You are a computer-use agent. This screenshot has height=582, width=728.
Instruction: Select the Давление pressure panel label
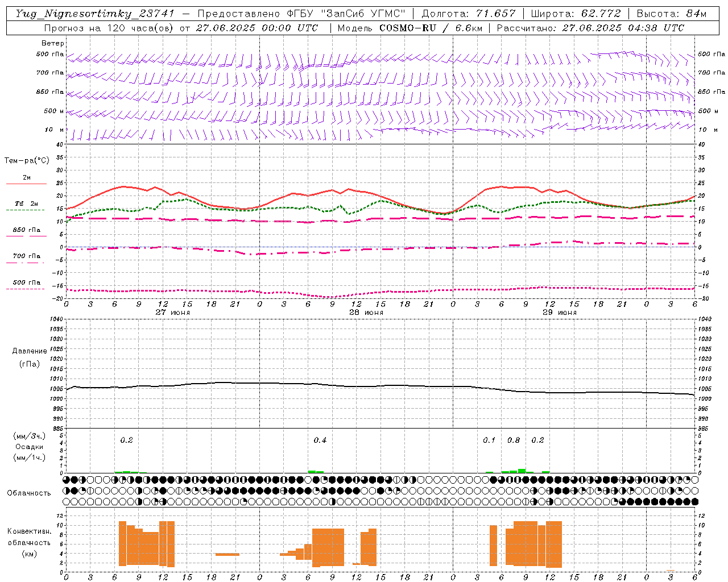tap(30, 351)
